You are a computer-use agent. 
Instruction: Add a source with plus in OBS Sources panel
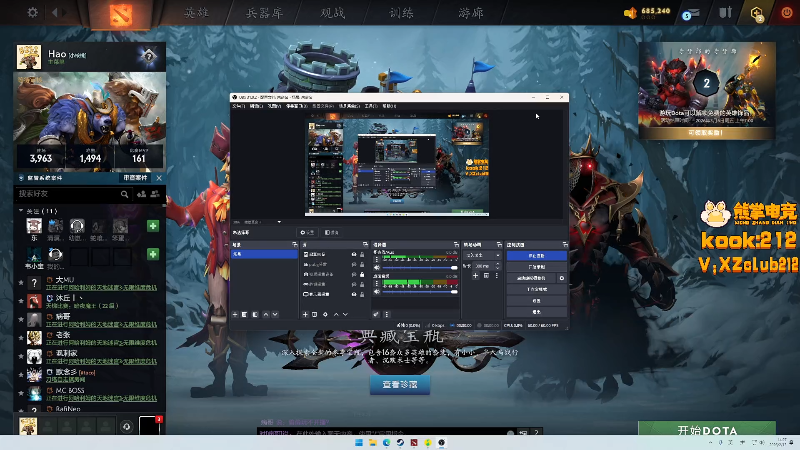[305, 315]
